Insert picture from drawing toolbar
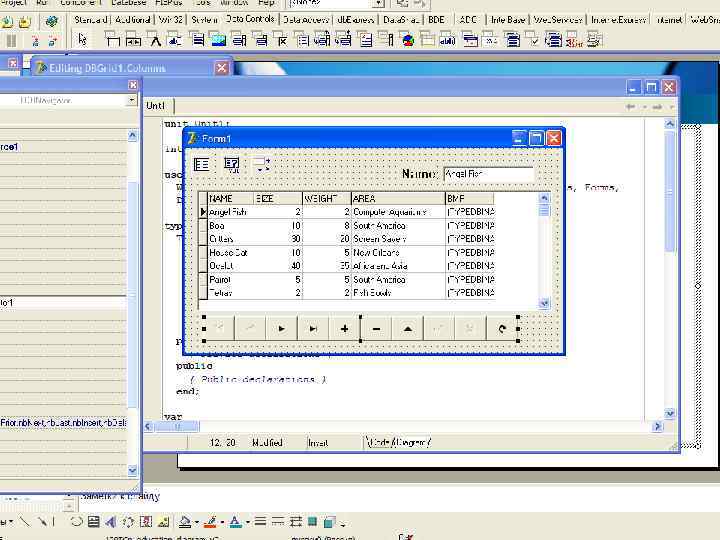This screenshot has height=540, width=720. 163,522
